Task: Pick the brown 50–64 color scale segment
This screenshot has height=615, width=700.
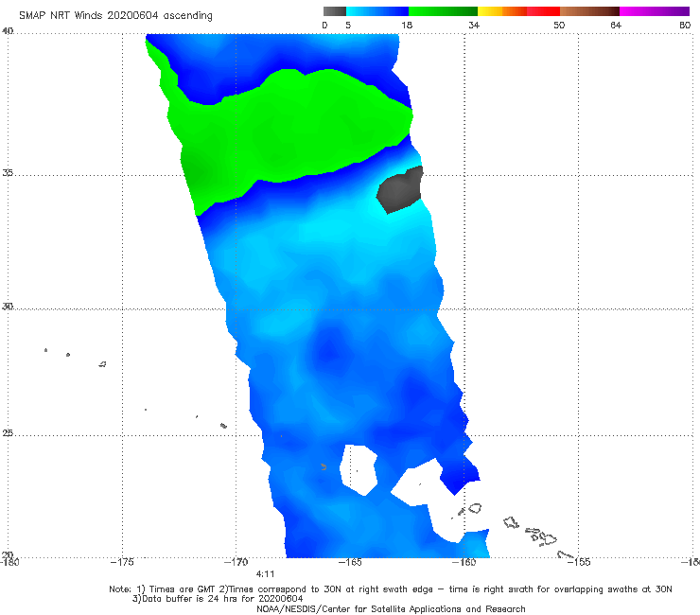Action: pyautogui.click(x=589, y=11)
